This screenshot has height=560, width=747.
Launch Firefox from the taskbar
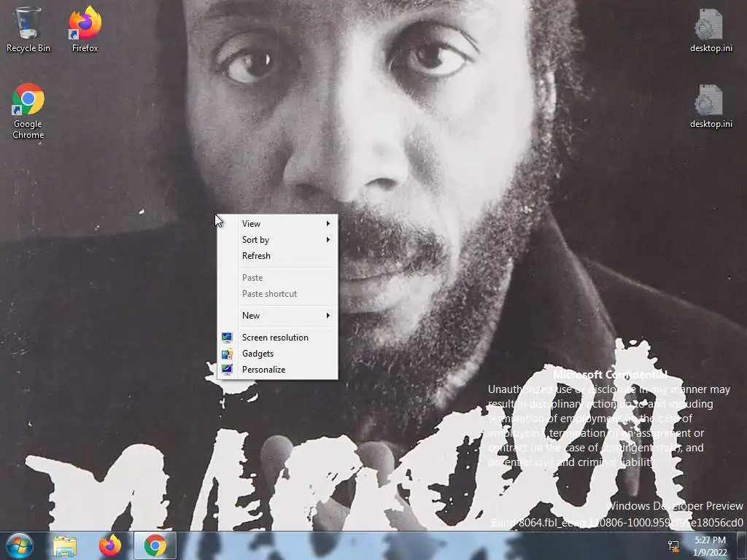click(x=110, y=545)
